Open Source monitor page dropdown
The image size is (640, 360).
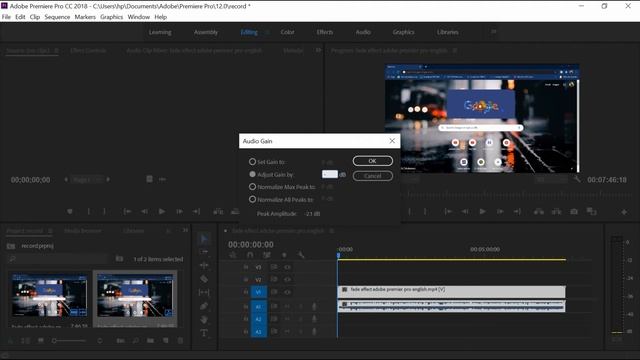click(x=87, y=180)
